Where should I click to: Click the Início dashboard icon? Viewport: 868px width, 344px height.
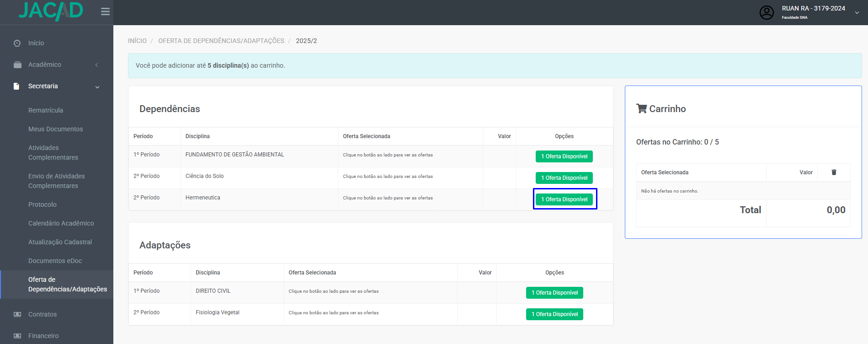(17, 43)
